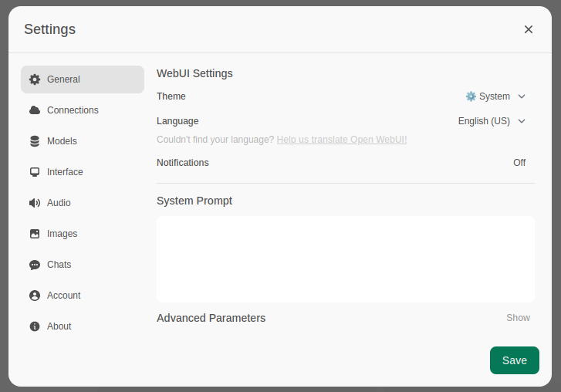This screenshot has height=392, width=561.
Task: Switch to the Connections settings tab
Action: [73, 110]
